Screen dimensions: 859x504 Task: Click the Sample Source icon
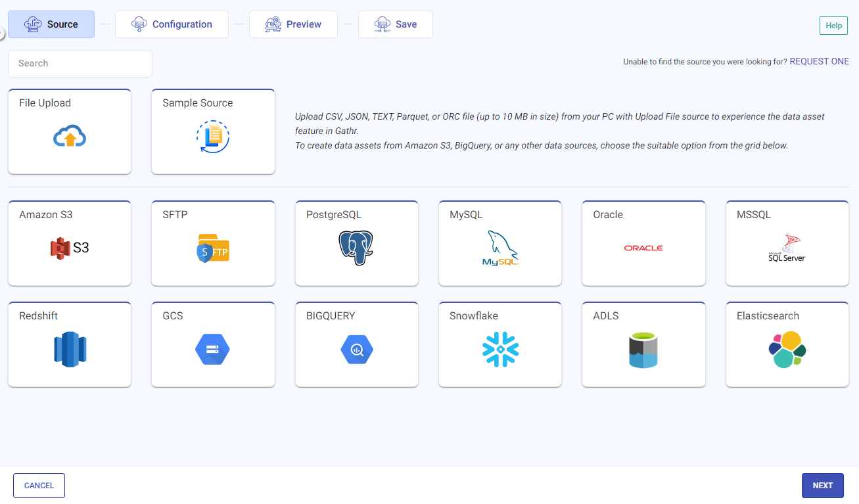[213, 135]
